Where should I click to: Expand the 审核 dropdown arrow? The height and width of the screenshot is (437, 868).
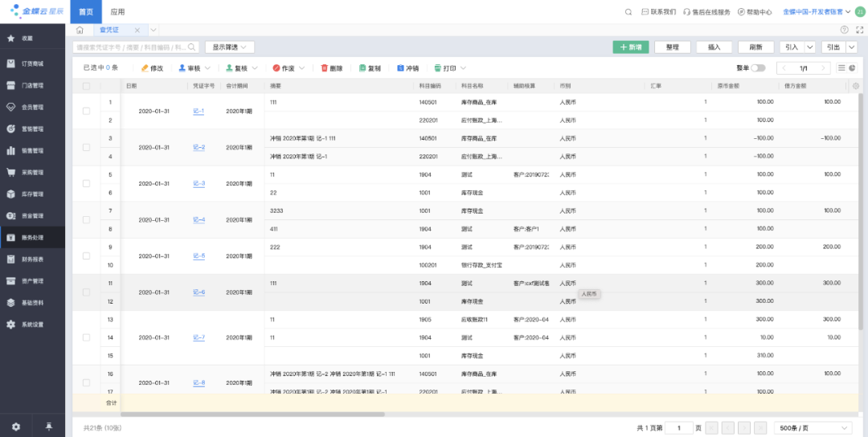[x=207, y=68]
